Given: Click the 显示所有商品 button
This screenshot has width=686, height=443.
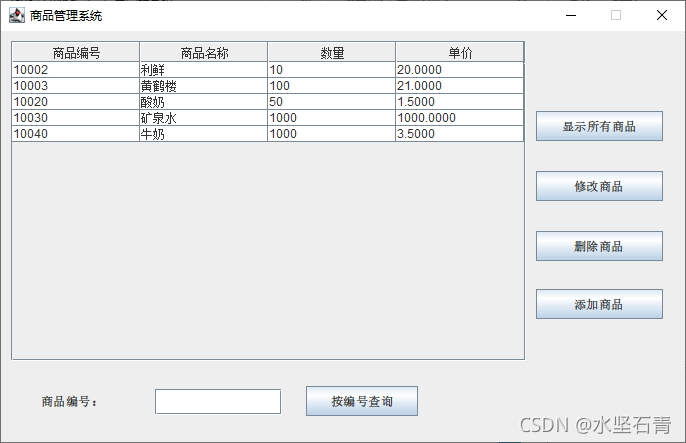Looking at the screenshot, I should coord(599,126).
